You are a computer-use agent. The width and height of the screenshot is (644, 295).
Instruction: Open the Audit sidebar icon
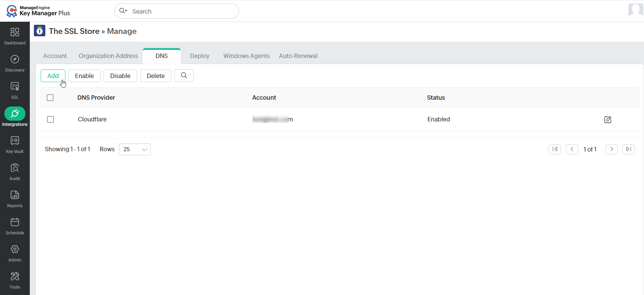(15, 168)
